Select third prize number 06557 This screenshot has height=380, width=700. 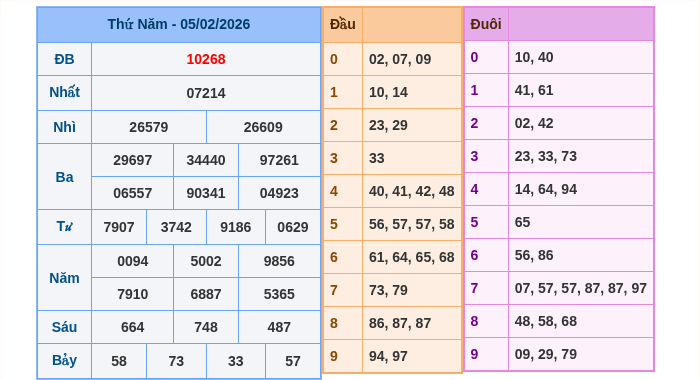coord(133,193)
